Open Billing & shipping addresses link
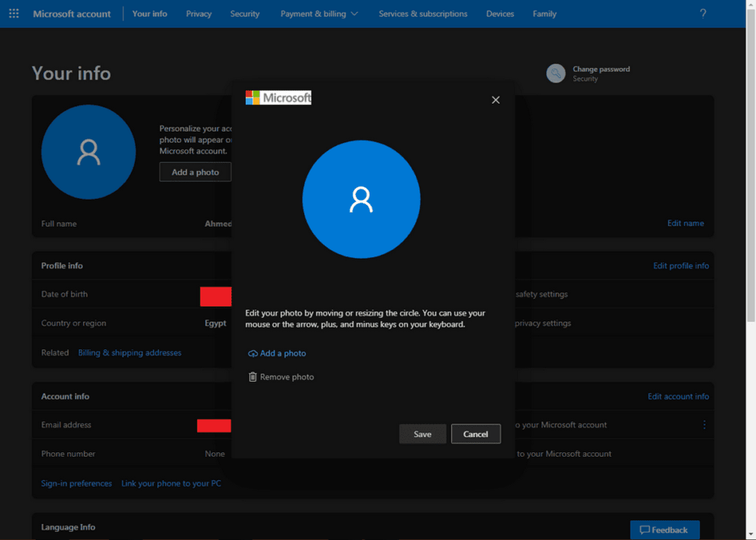The width and height of the screenshot is (756, 540). 129,352
